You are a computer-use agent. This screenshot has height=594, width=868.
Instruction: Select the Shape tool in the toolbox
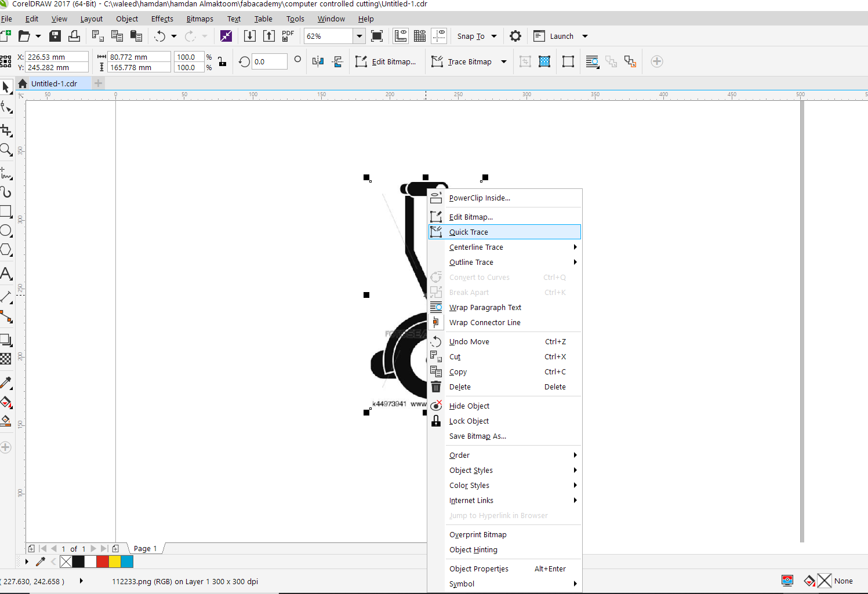coord(6,107)
